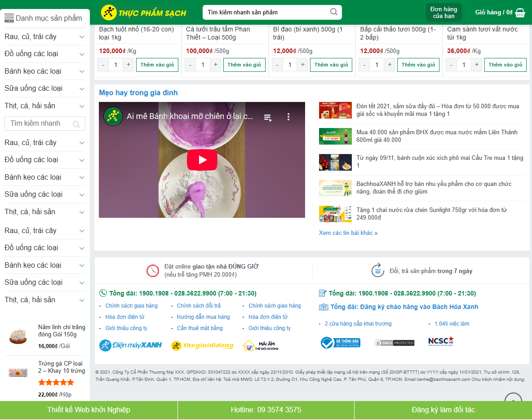Click the Thực Phẩm Sạch logo
The width and height of the screenshot is (532, 419).
point(143,13)
